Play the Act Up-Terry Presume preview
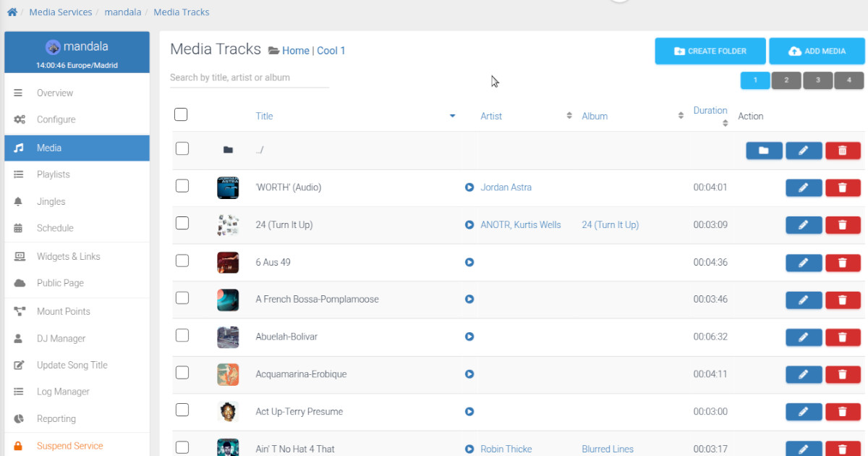Image resolution: width=868 pixels, height=456 pixels. pos(469,412)
